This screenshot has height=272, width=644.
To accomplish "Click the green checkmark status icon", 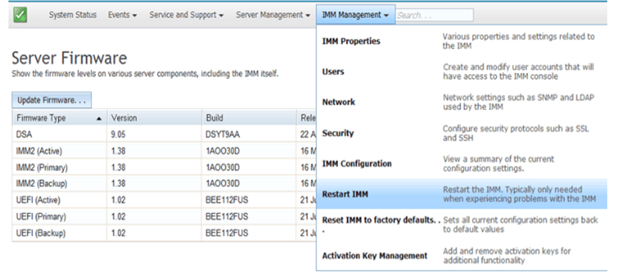I will tap(20, 15).
